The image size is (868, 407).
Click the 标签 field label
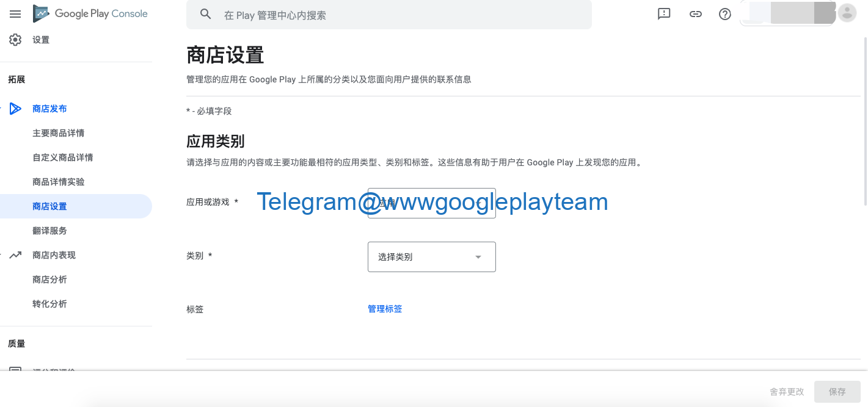[x=195, y=309]
